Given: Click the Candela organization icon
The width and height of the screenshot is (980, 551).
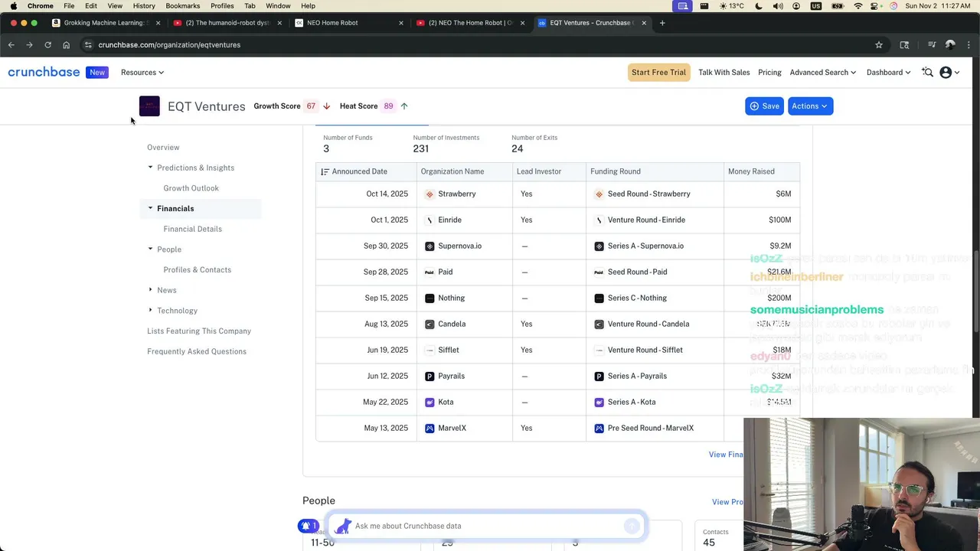Looking at the screenshot, I should [x=430, y=324].
